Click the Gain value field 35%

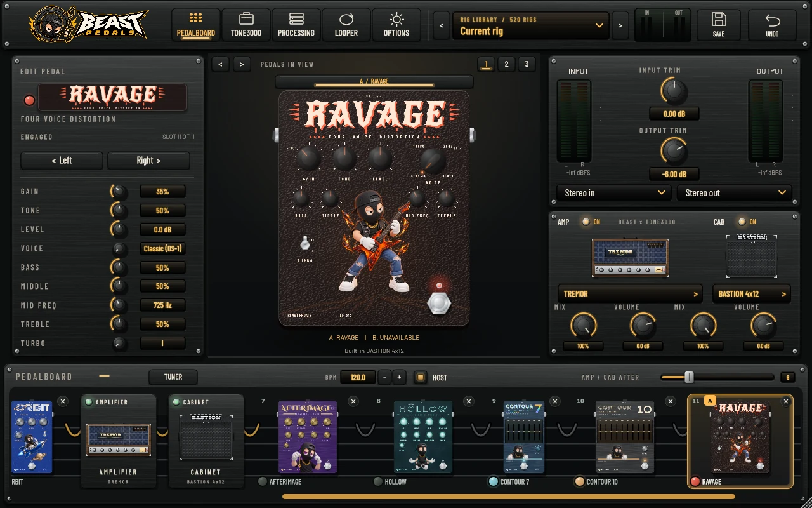pyautogui.click(x=162, y=191)
